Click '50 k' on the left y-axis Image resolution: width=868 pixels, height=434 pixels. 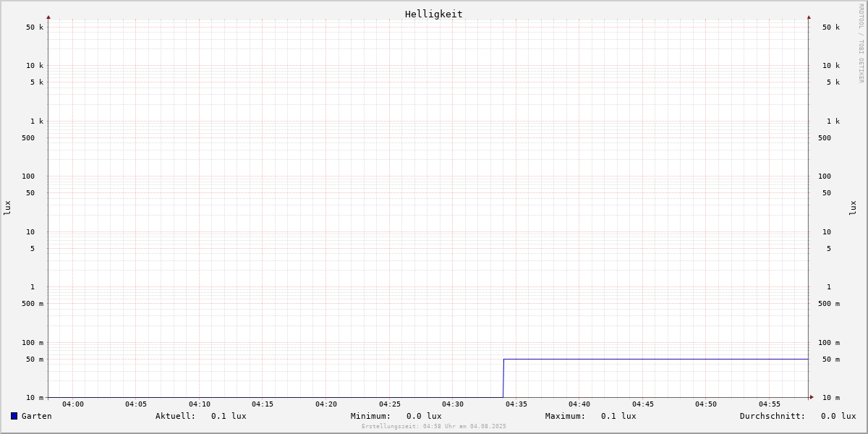click(35, 27)
